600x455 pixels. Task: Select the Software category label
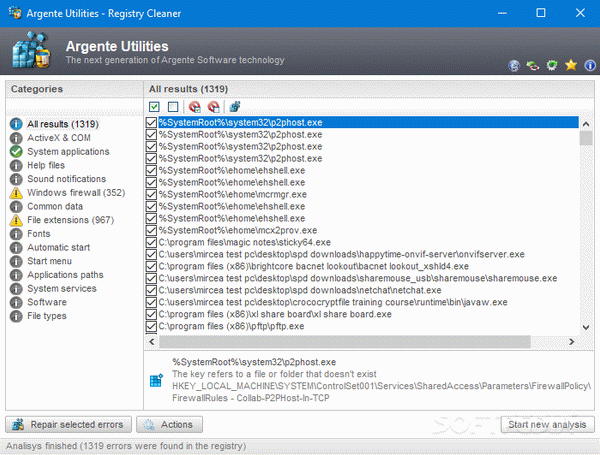click(x=47, y=302)
